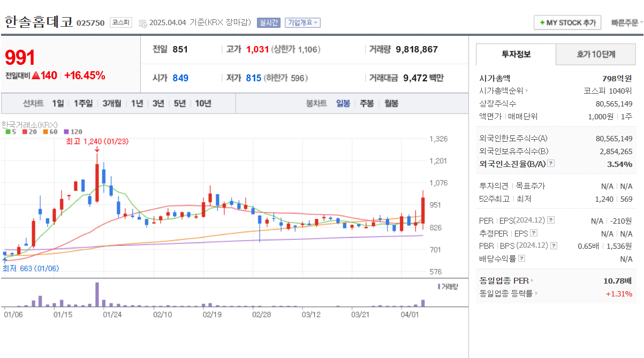
Task: Click the 동일업종 등락률 value +1.31%
Action: 619,293
